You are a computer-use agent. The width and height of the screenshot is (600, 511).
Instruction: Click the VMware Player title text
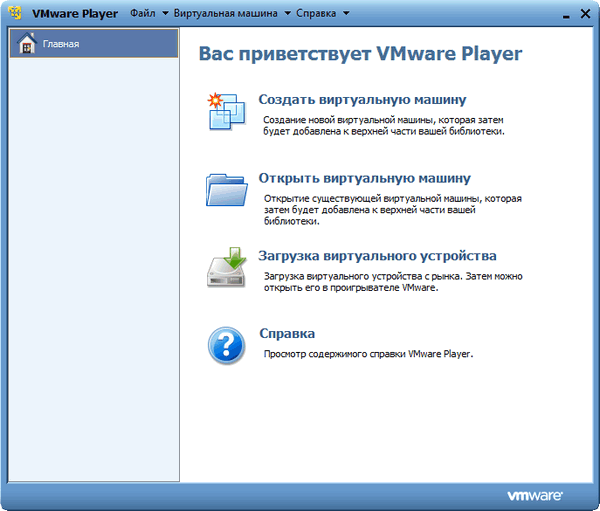pyautogui.click(x=75, y=13)
